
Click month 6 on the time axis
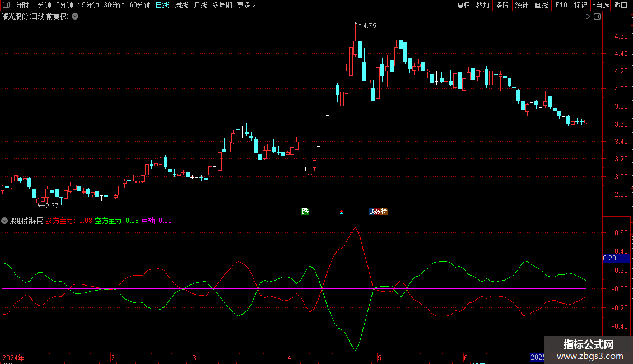tap(466, 357)
